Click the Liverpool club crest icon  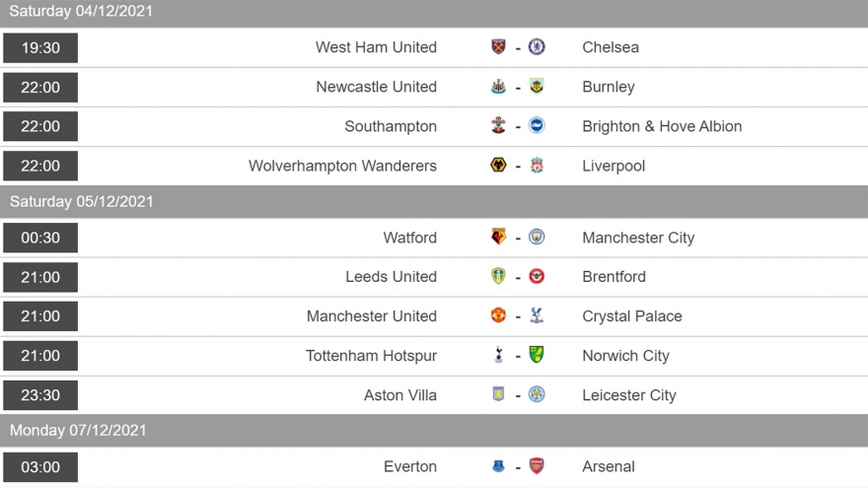coord(537,166)
